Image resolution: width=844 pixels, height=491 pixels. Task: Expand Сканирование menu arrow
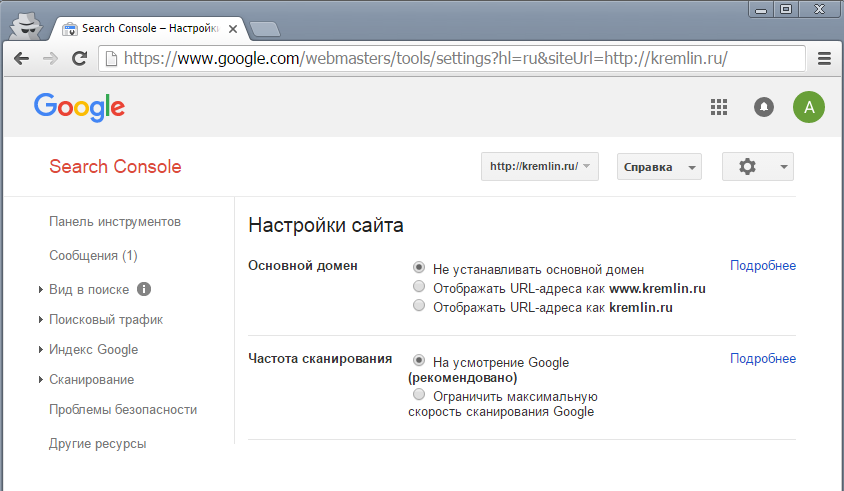click(x=41, y=380)
